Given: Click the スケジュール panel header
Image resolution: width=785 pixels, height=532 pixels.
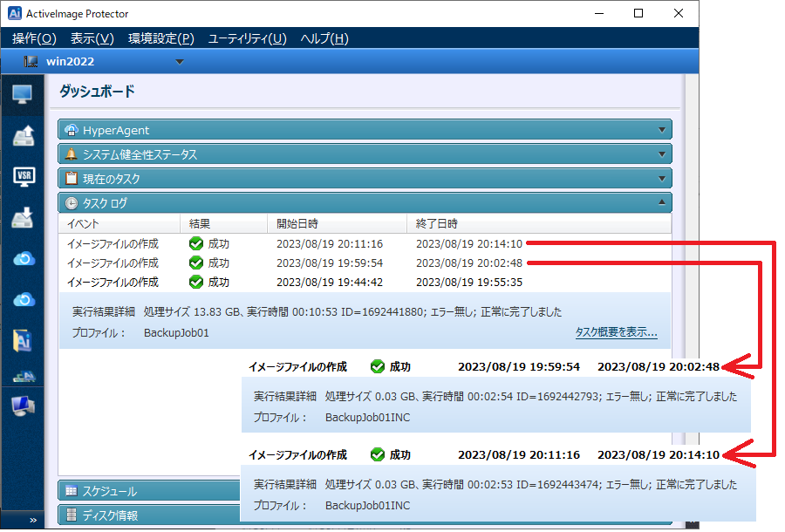Looking at the screenshot, I should click(x=150, y=491).
